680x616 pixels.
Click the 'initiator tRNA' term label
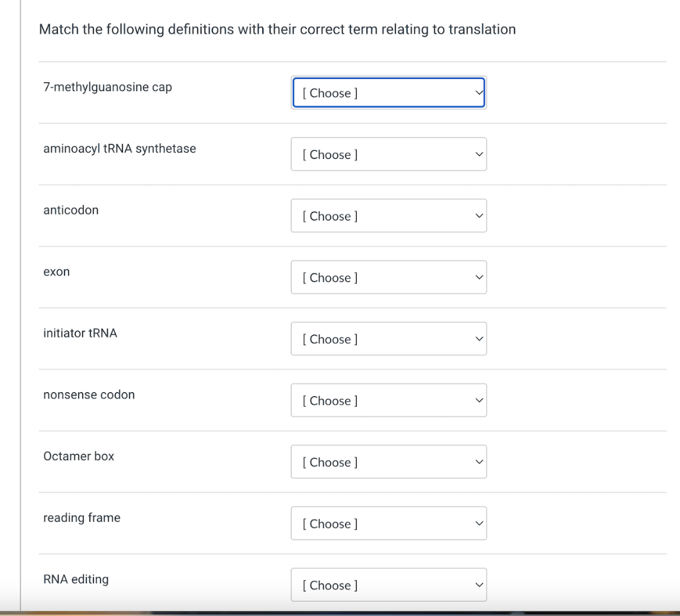point(80,333)
